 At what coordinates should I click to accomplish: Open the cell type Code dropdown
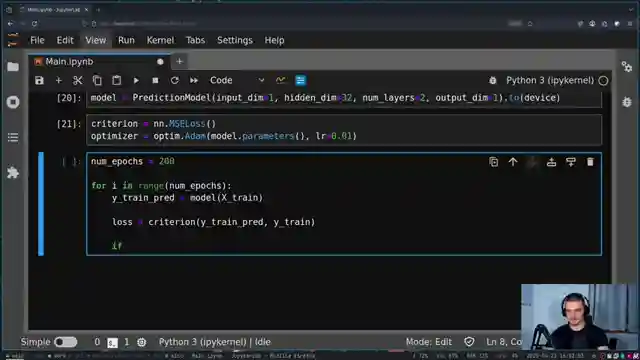pos(237,80)
